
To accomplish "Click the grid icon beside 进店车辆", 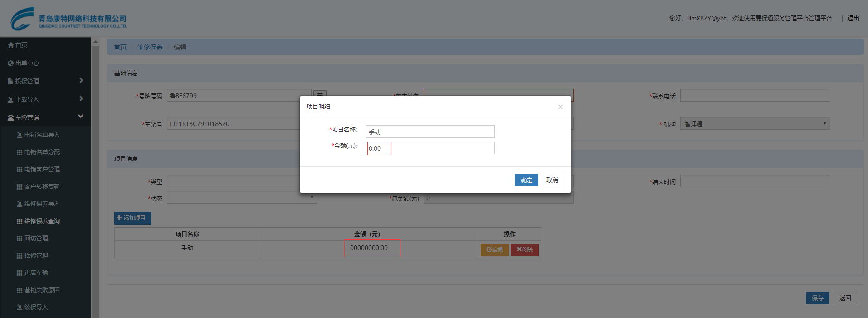I will (20, 273).
